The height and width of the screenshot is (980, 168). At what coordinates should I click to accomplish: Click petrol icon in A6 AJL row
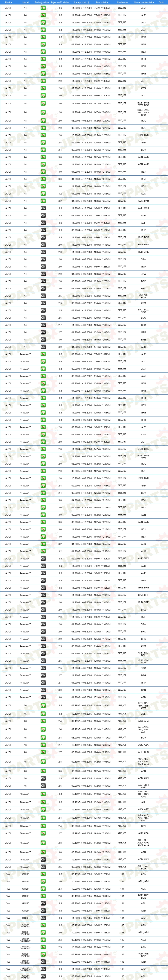[43, 714]
